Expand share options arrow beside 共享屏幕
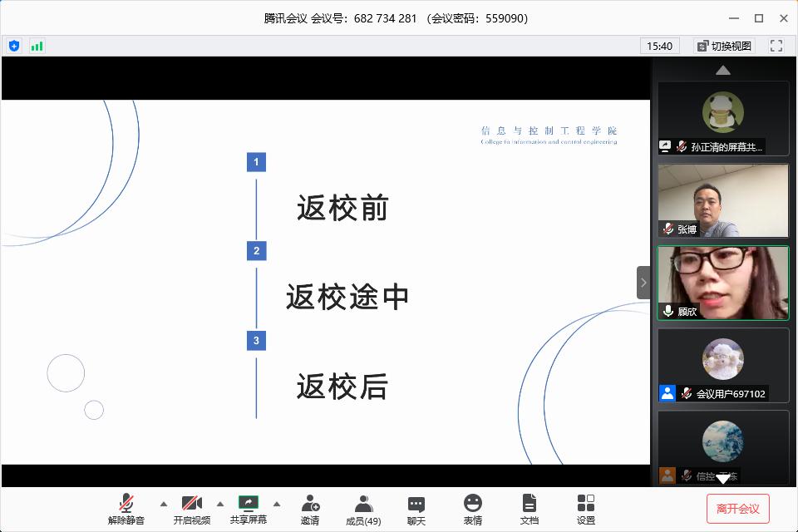Viewport: 798px width, 532px height. [277, 504]
